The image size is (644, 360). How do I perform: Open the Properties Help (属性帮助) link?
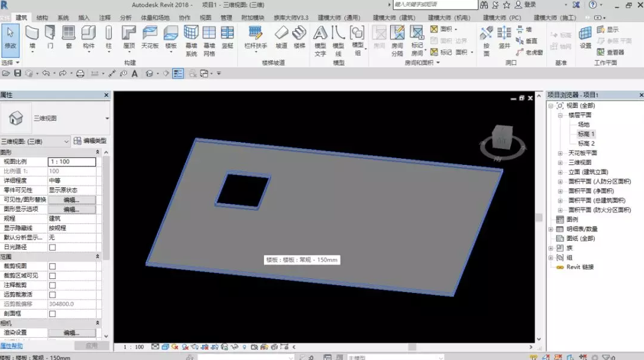click(x=12, y=346)
